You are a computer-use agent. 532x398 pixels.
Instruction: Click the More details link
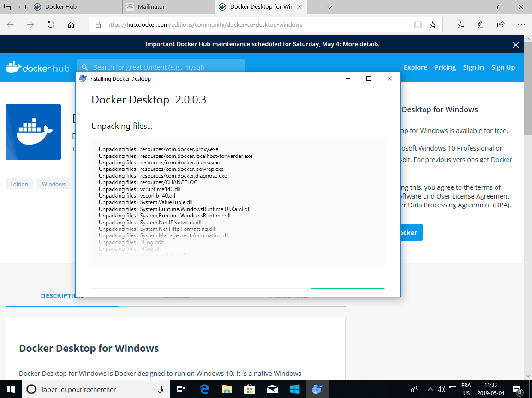click(360, 44)
